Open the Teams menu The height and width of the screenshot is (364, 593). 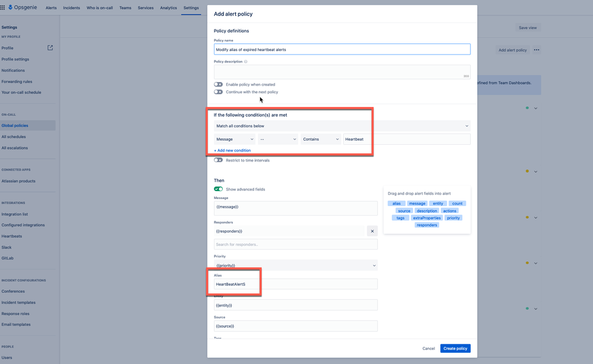coord(125,8)
